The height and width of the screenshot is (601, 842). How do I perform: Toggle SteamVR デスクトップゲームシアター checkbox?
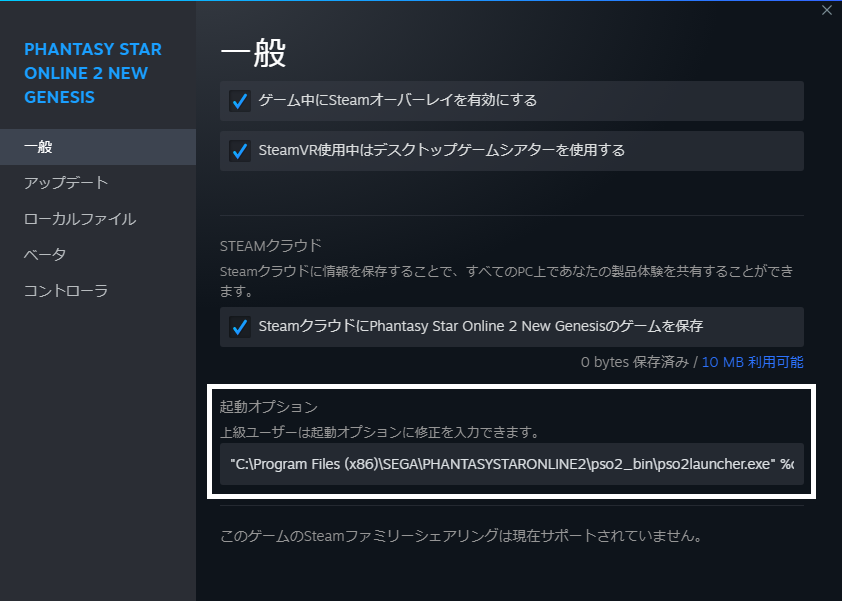(239, 150)
